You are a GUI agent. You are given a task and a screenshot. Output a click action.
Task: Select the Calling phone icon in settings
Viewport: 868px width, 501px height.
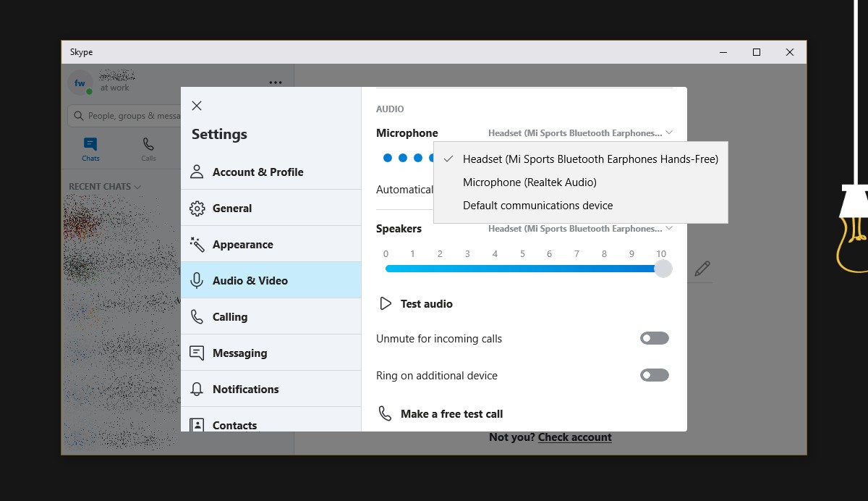tap(196, 316)
